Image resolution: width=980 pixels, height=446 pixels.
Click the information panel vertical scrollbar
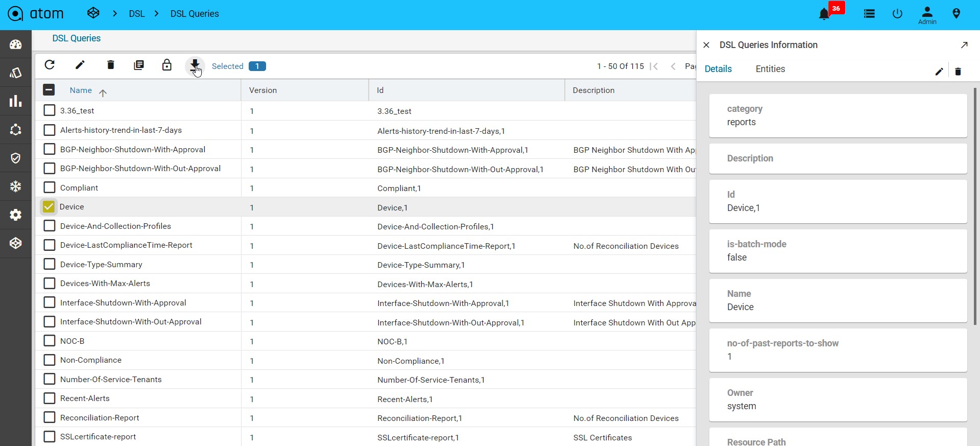975,206
